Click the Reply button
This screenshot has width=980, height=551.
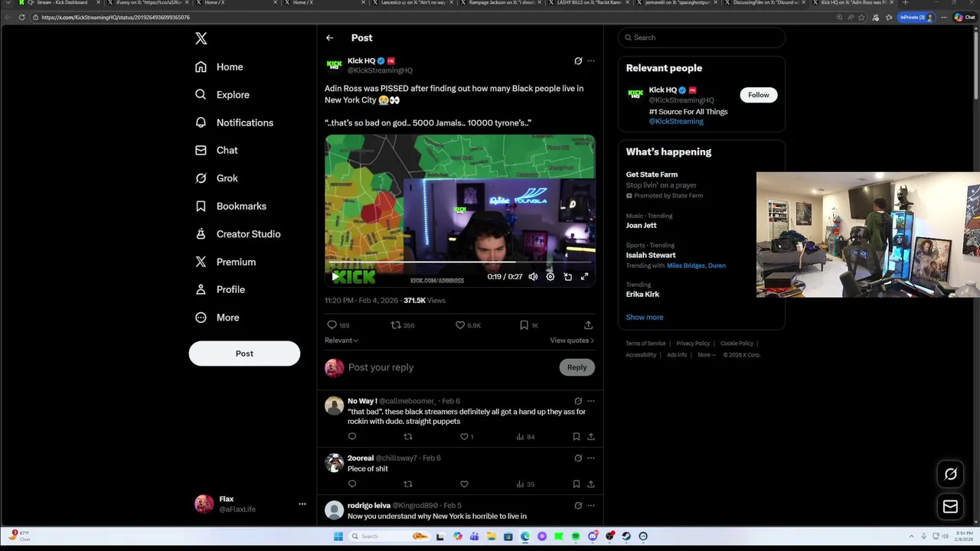tap(577, 367)
